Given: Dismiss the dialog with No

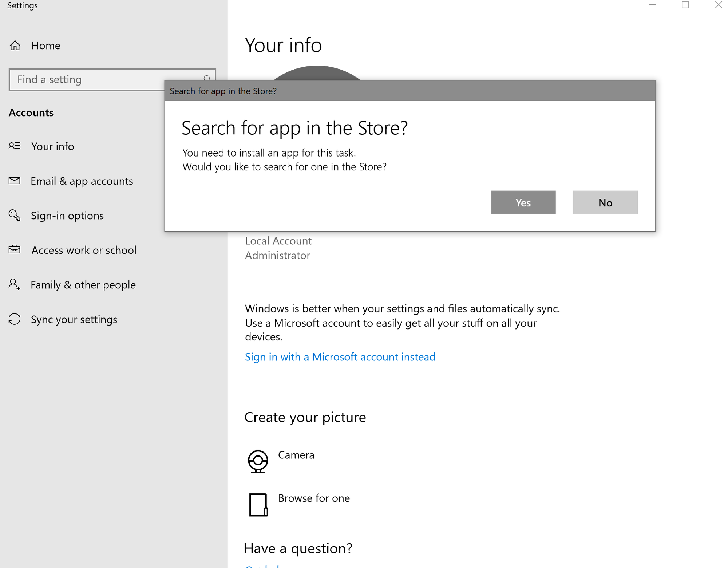Looking at the screenshot, I should click(605, 202).
